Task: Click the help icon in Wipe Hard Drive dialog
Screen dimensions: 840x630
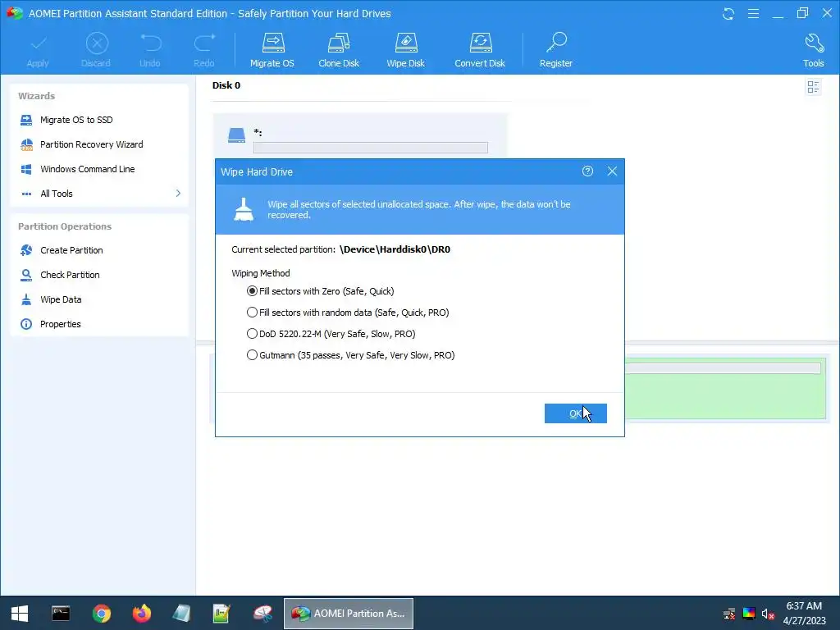Action: (587, 171)
